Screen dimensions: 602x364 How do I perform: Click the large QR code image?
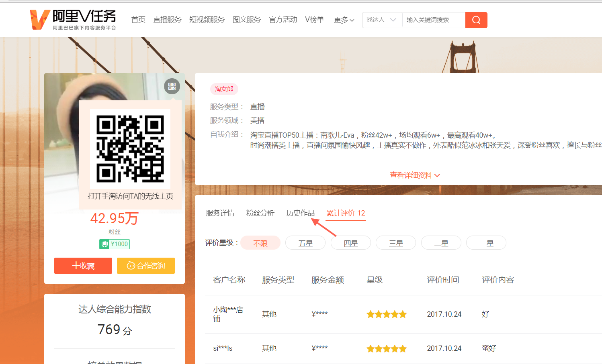(x=130, y=149)
